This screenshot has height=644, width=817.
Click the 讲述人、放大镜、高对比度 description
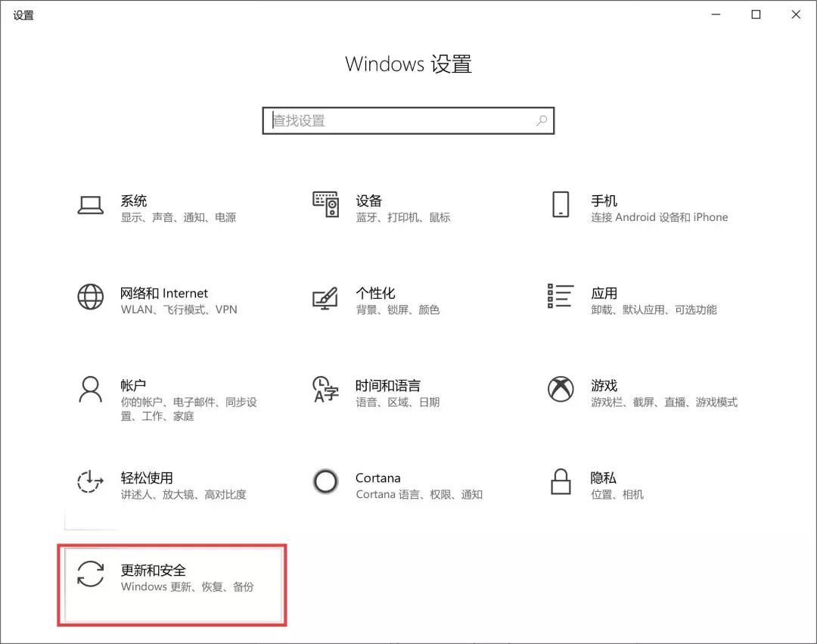[x=183, y=494]
